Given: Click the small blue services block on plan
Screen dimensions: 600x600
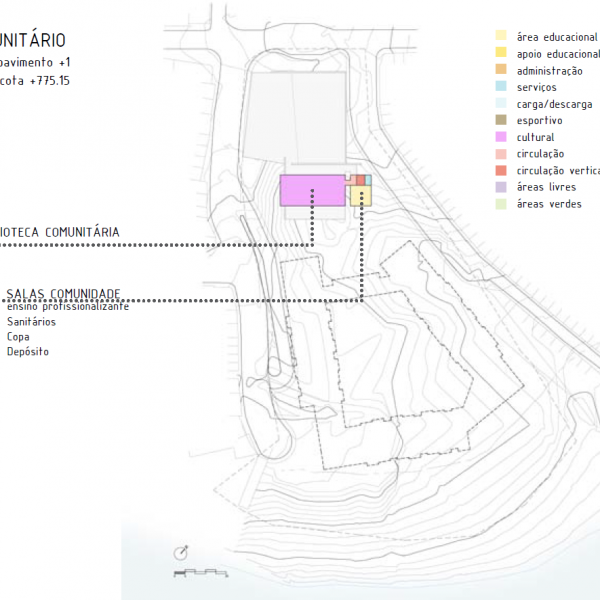Looking at the screenshot, I should [x=368, y=180].
